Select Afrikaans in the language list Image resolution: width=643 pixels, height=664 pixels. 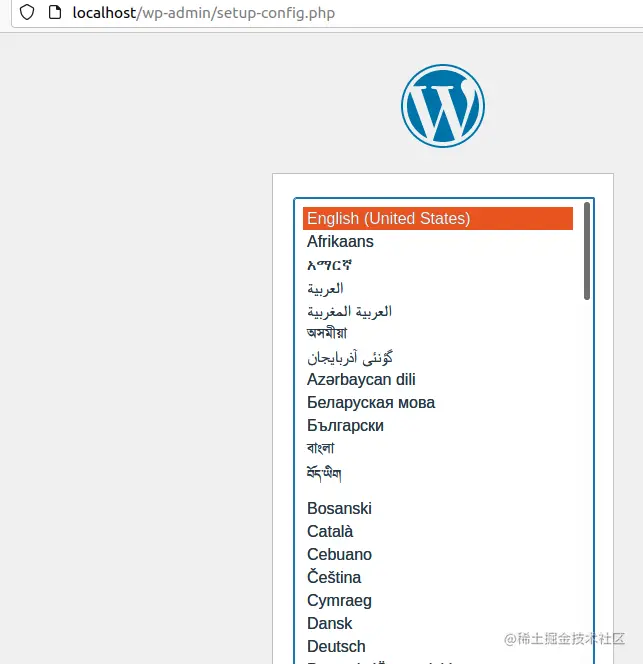coord(438,241)
